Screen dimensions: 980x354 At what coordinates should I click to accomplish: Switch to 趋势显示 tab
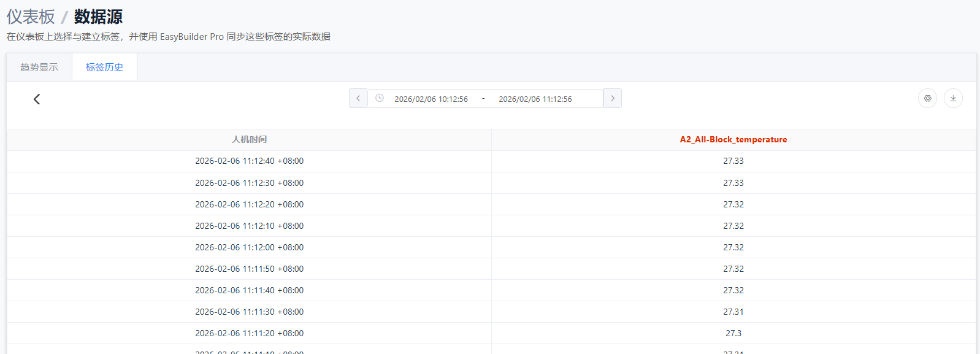39,67
